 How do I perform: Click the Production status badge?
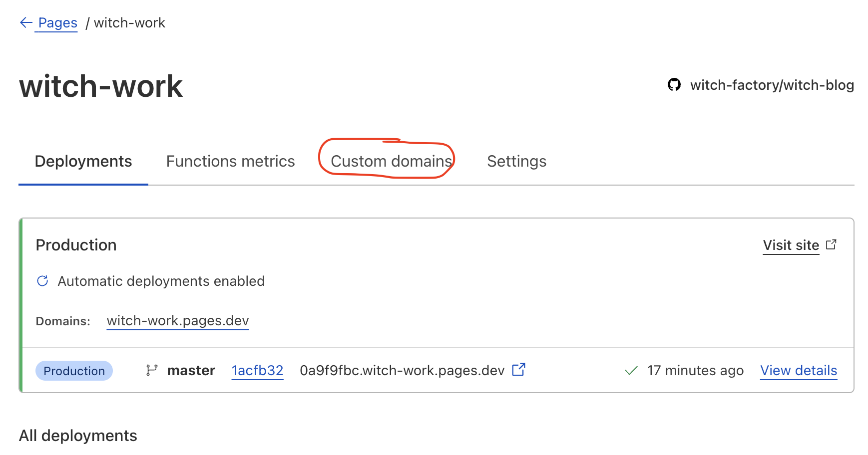(74, 370)
